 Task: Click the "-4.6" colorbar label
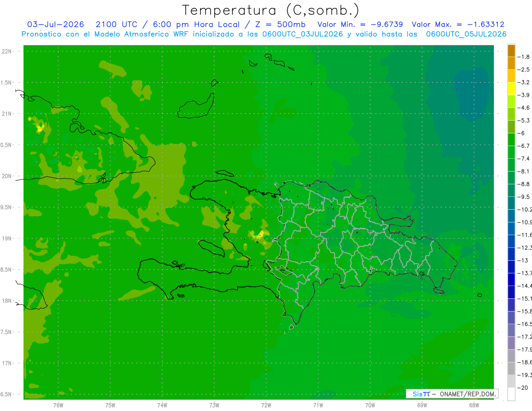coord(524,108)
